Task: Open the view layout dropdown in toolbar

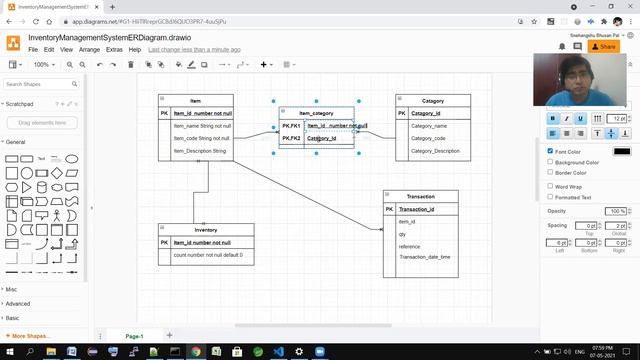Action: pos(15,64)
